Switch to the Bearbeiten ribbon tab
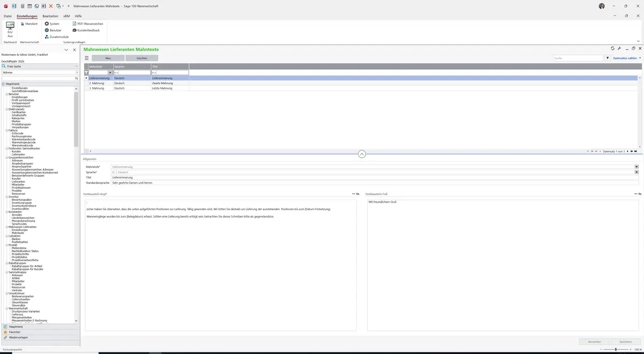Screen dimensions: 644x354 click(x=50, y=16)
